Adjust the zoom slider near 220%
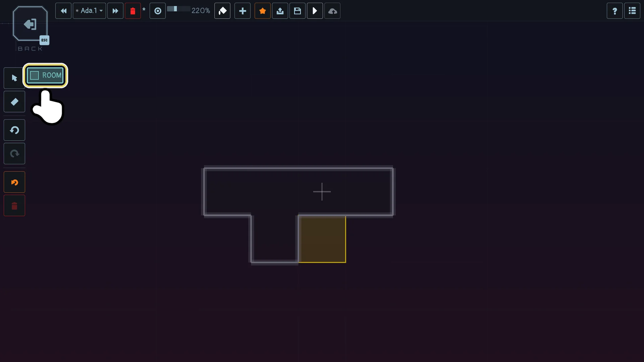 point(178,9)
